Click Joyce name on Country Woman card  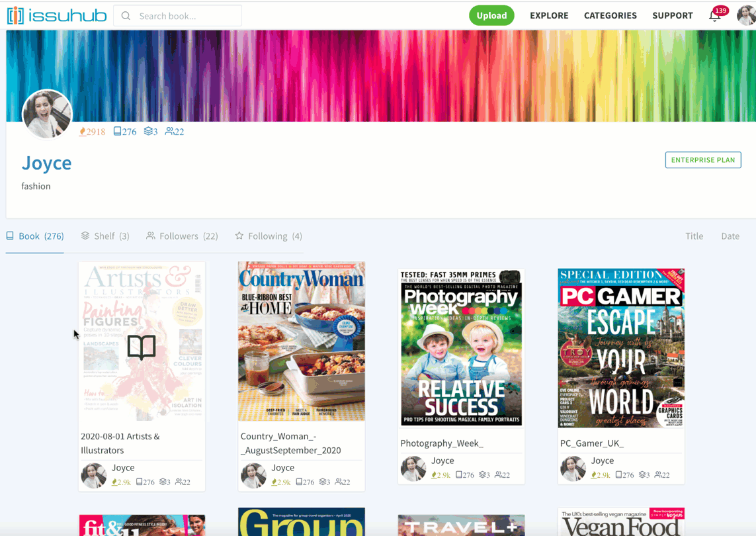coord(282,467)
